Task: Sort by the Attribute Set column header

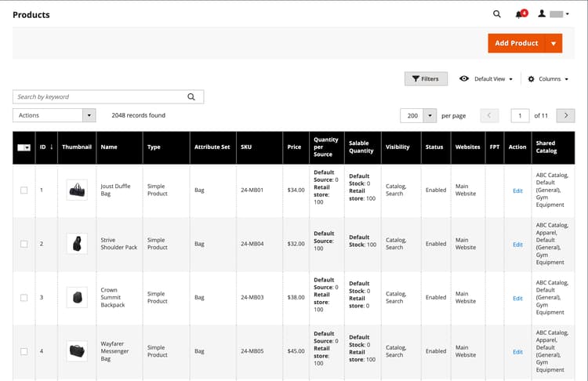Action: (213, 147)
